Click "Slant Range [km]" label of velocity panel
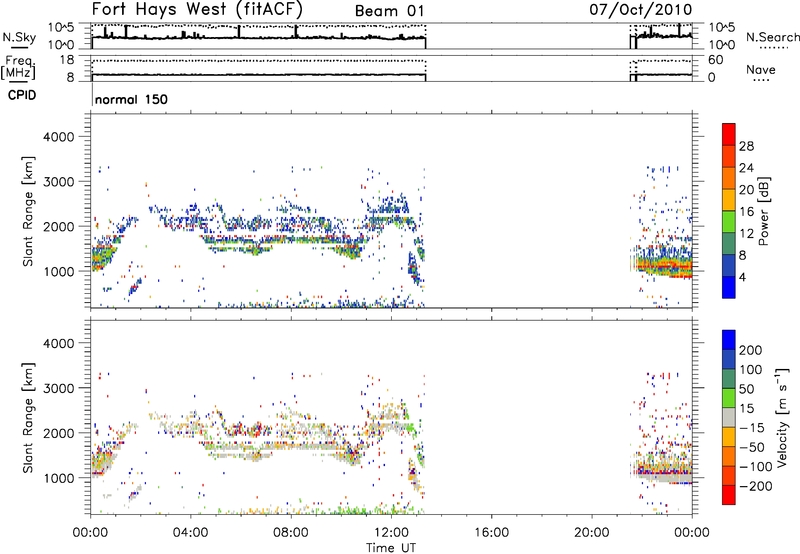Screen dimensions: 800x554 pos(28,418)
